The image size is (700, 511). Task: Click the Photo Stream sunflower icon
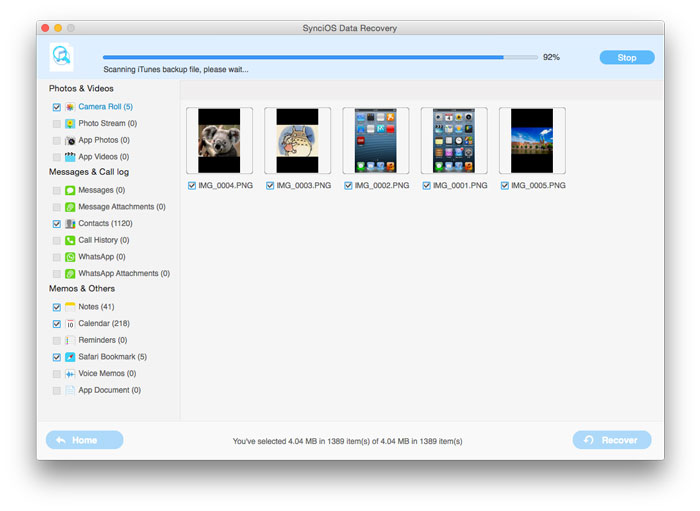[70, 124]
